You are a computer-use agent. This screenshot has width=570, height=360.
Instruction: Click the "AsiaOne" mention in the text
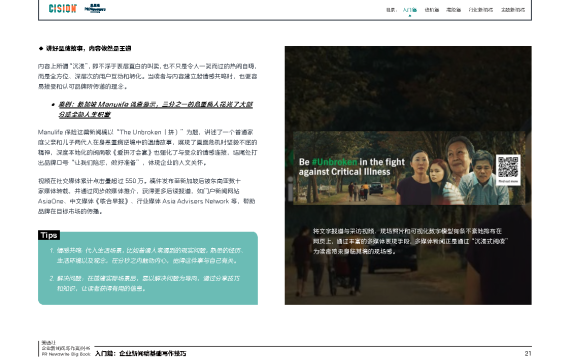(x=51, y=201)
